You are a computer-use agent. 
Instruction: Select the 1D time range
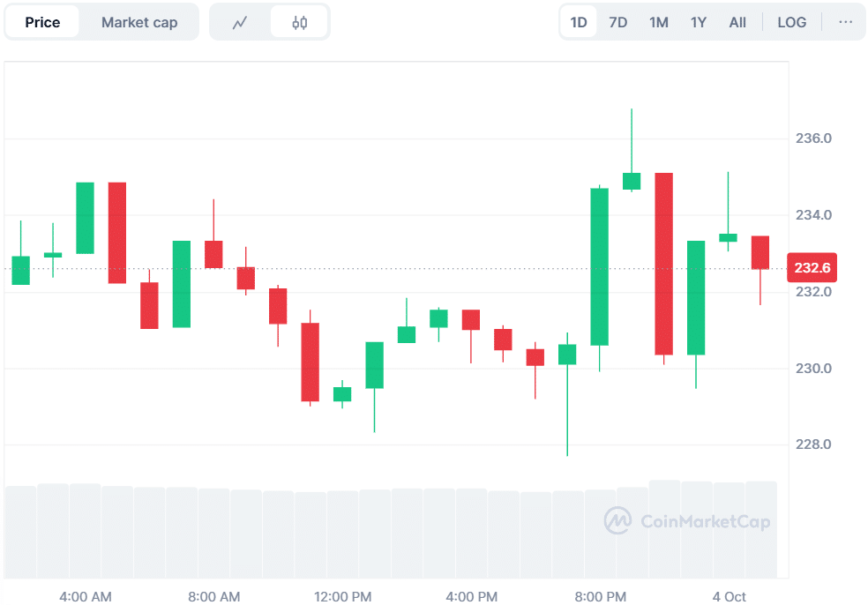pyautogui.click(x=579, y=22)
